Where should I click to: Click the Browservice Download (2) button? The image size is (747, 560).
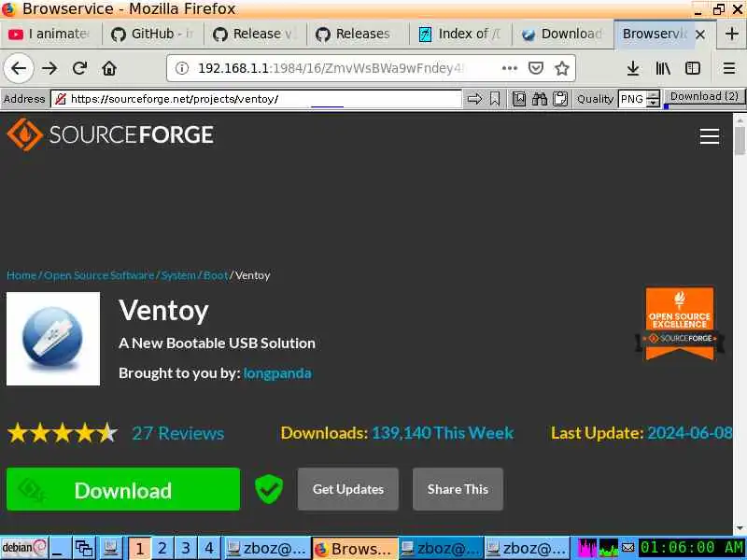pyautogui.click(x=704, y=97)
